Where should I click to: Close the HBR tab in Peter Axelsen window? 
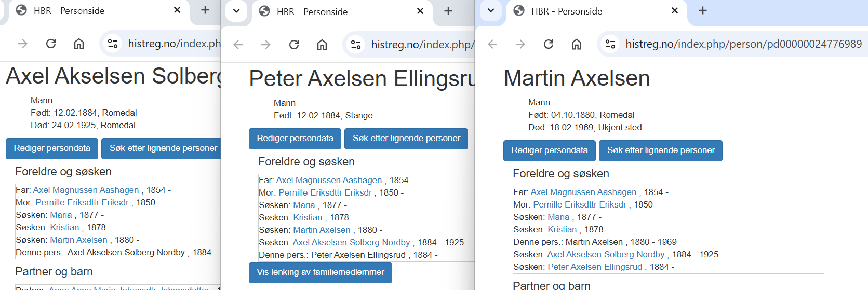point(420,11)
